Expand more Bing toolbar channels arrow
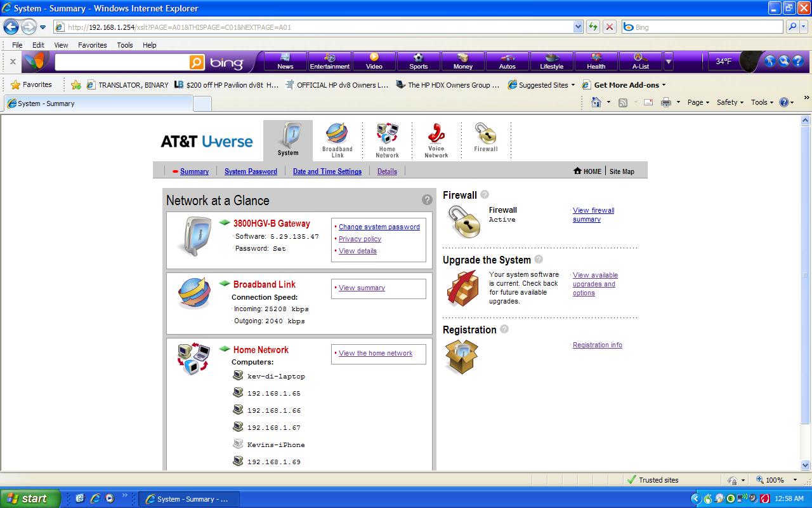 click(668, 62)
